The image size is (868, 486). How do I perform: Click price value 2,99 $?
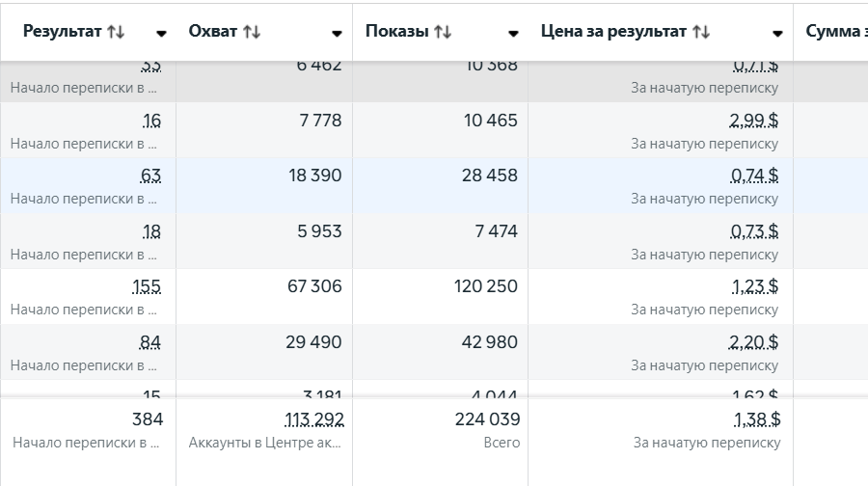pos(754,121)
